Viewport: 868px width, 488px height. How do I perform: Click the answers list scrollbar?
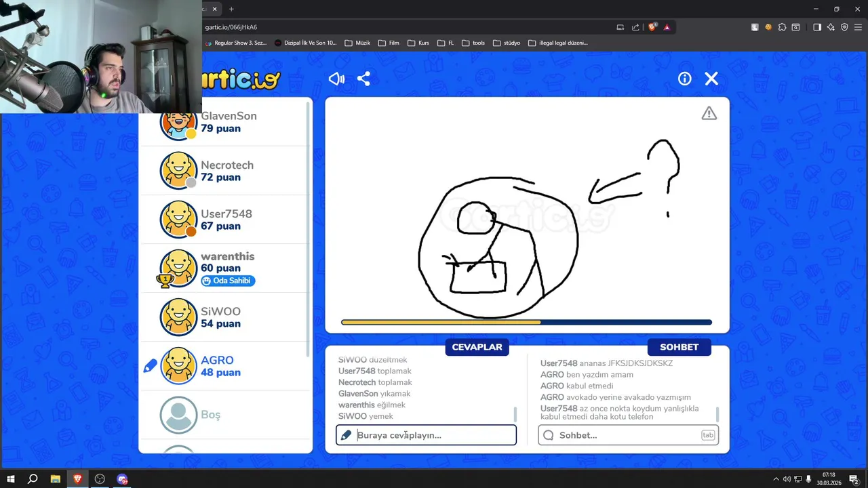coord(515,414)
